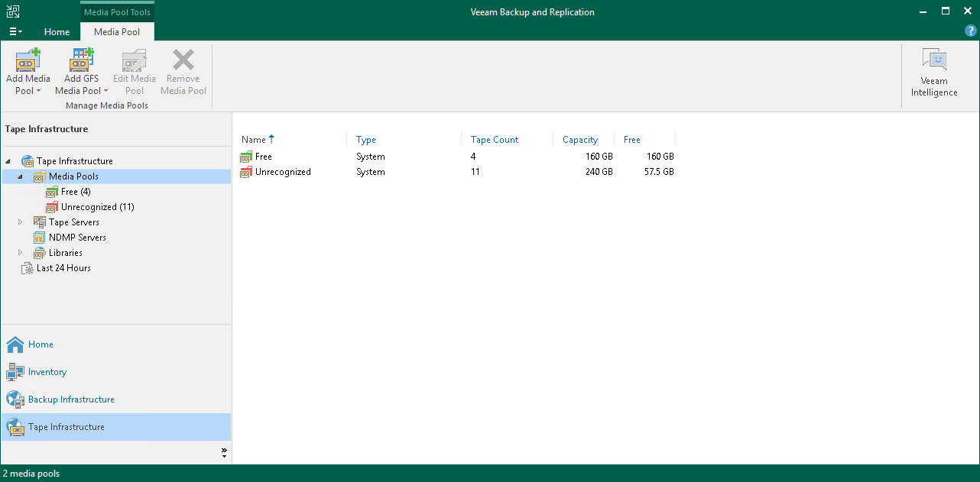Open the Backup Infrastructure view link
The height and width of the screenshot is (482, 980).
[x=71, y=400]
